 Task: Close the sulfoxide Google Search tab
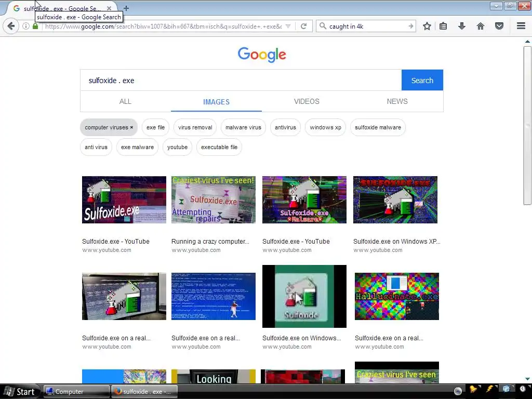tap(109, 8)
